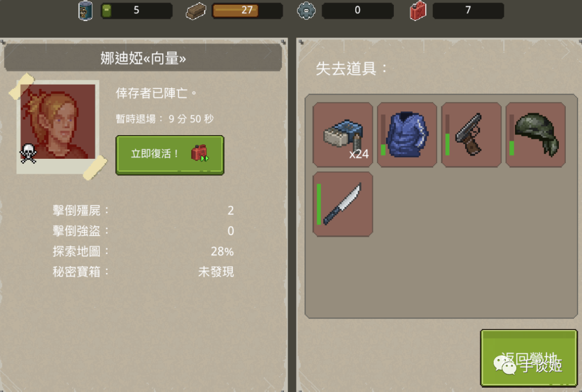Image resolution: width=582 pixels, height=392 pixels.
Task: Click the 立即復活 revive button
Action: (x=170, y=155)
